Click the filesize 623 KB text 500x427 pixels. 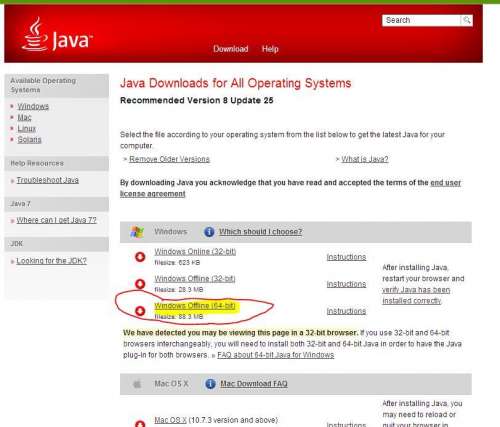[x=177, y=263]
